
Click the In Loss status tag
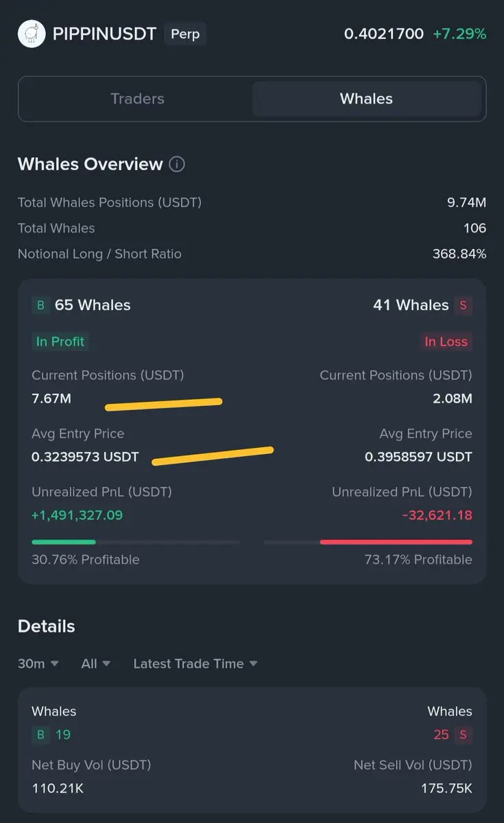coord(446,342)
